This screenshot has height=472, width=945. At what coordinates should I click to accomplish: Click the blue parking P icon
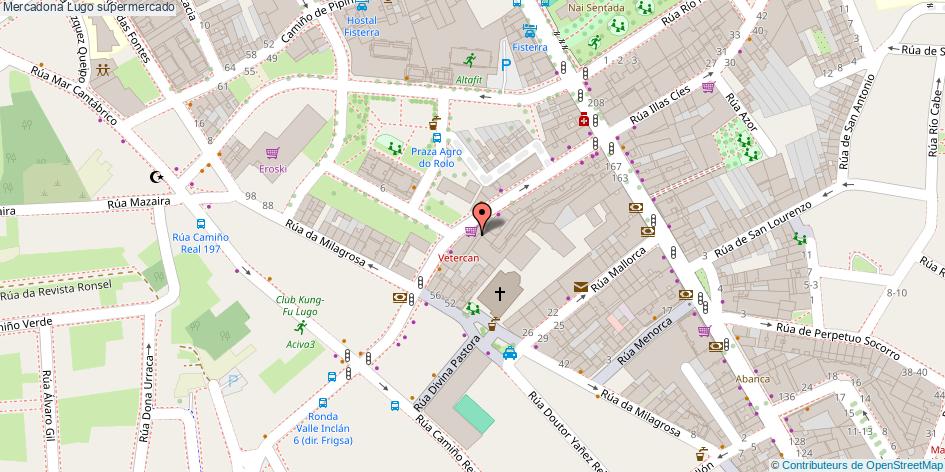(x=506, y=65)
